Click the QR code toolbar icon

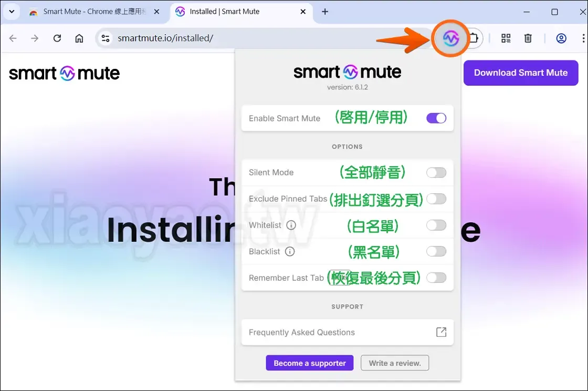pos(506,38)
